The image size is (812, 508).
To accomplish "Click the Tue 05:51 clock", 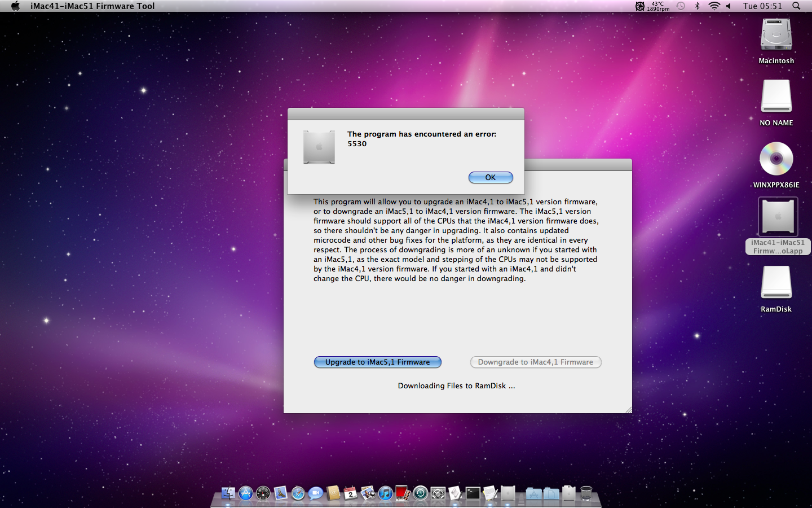I will click(762, 6).
